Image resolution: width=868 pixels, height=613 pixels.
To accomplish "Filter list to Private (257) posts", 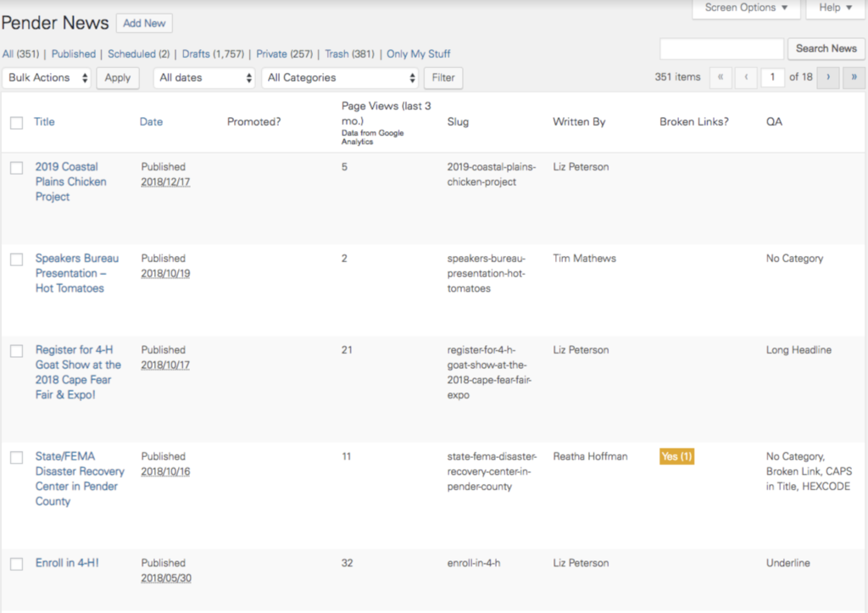I will tap(284, 53).
